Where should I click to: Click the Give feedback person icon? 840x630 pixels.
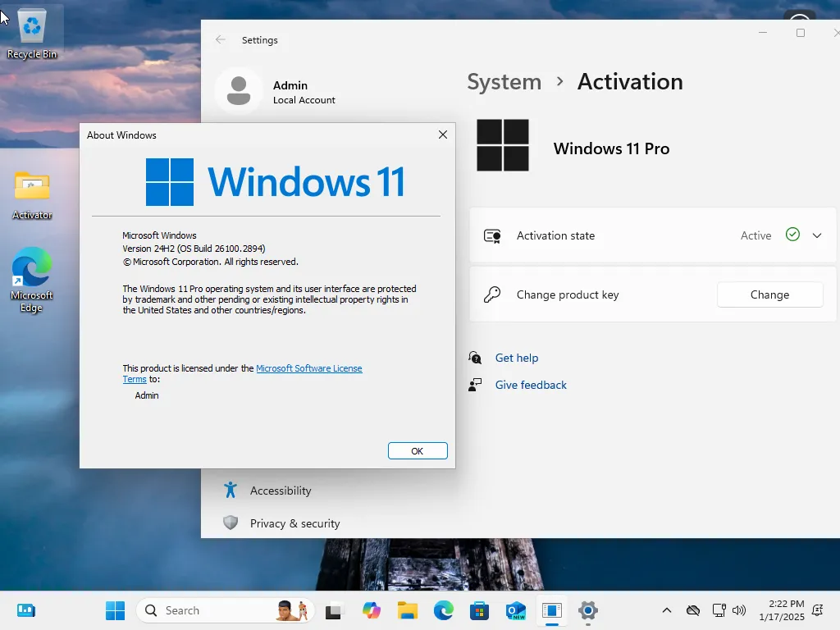(x=475, y=385)
